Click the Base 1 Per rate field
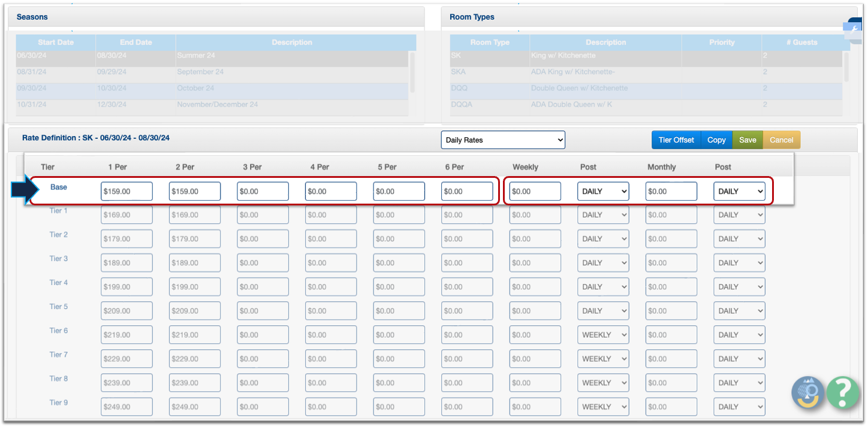The image size is (868, 427). (x=126, y=192)
